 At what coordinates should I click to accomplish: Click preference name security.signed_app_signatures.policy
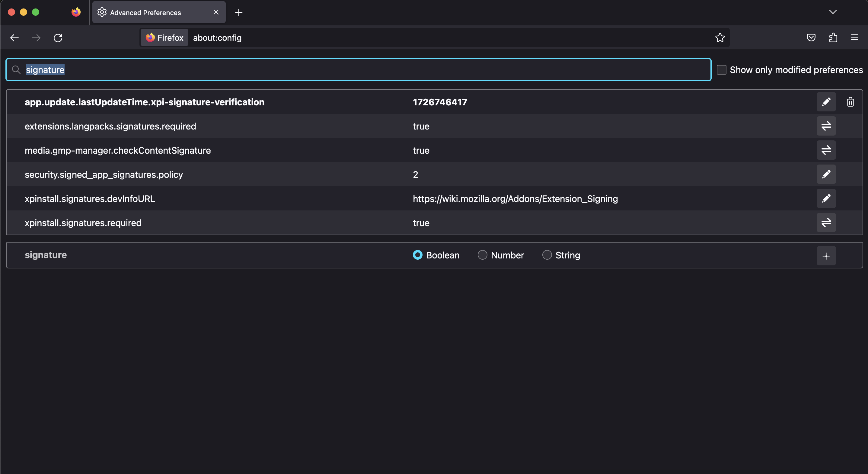pyautogui.click(x=104, y=175)
